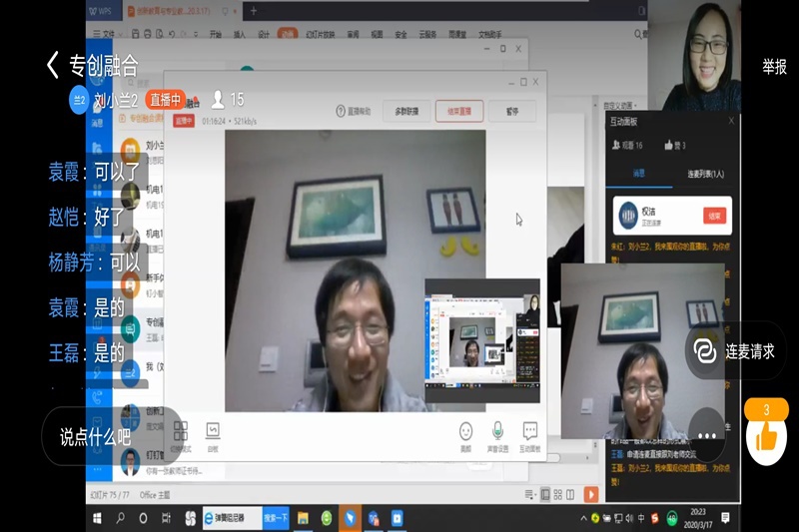
Task: Click the taskbar search magnifier
Action: tap(120, 518)
